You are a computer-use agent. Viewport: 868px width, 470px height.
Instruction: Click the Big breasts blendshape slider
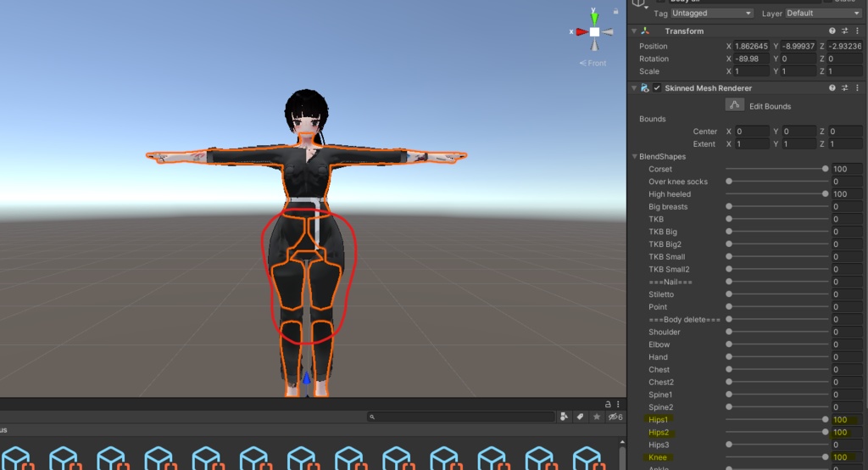pos(776,207)
